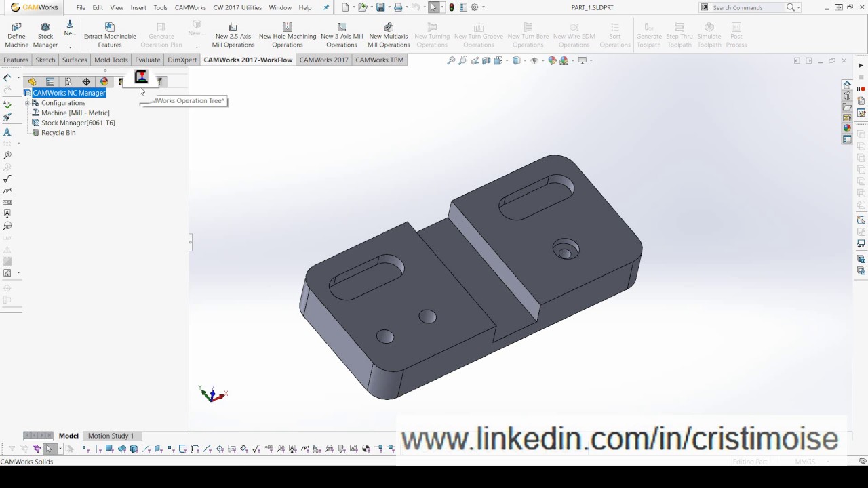Select Stock Manager[6061-T6] item

tap(78, 123)
